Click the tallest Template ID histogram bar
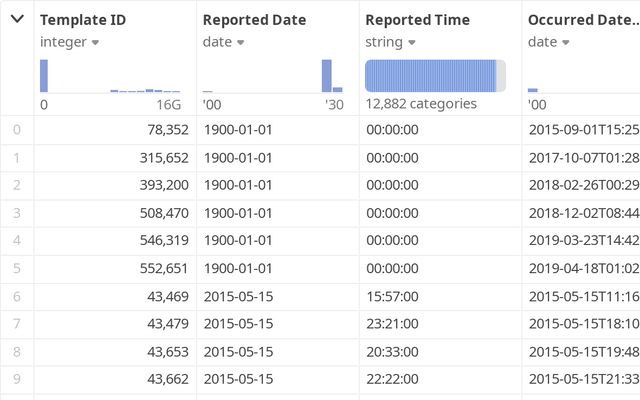 [x=44, y=76]
